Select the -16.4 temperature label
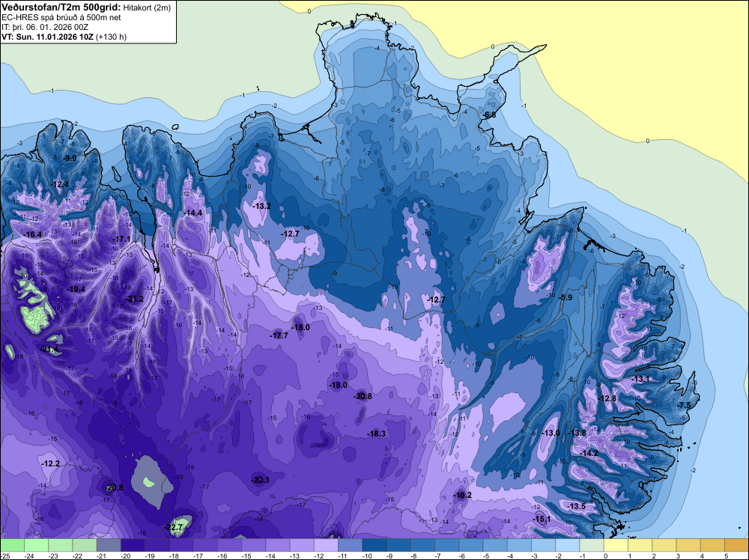Image resolution: width=749 pixels, height=560 pixels. (33, 234)
